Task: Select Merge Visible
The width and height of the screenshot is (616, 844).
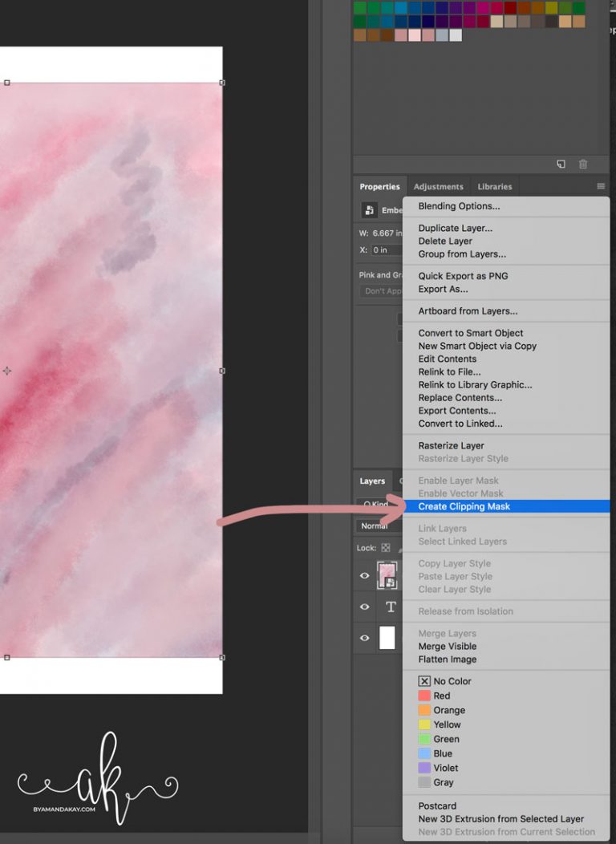Action: point(448,647)
